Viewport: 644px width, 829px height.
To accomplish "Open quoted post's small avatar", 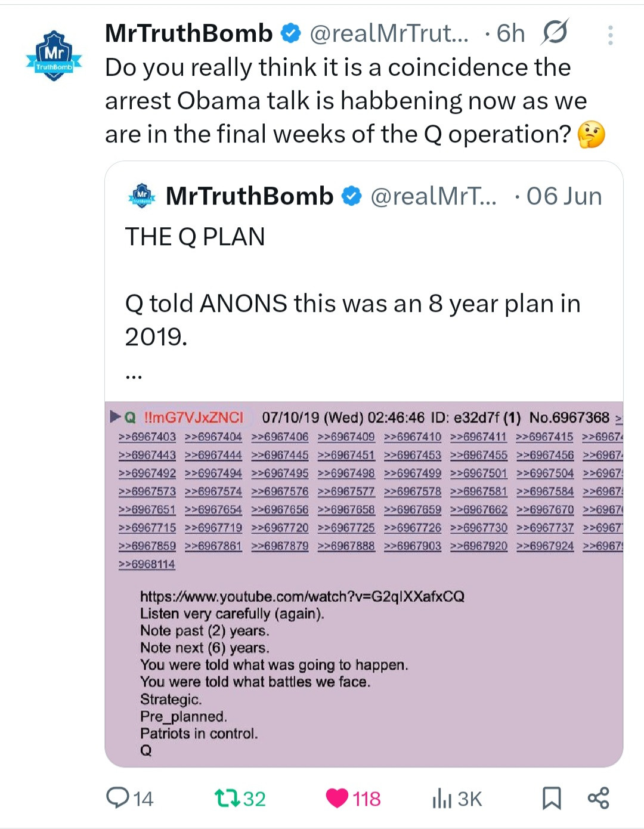I will [x=142, y=196].
